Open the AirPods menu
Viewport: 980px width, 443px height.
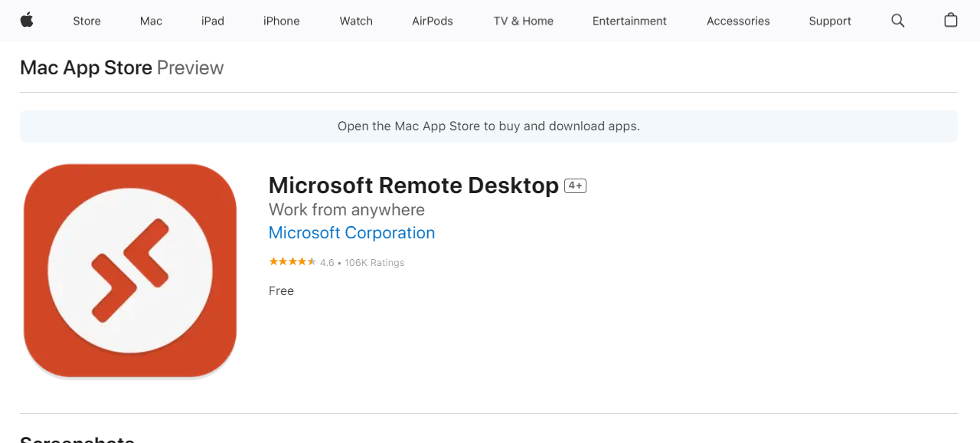click(433, 21)
